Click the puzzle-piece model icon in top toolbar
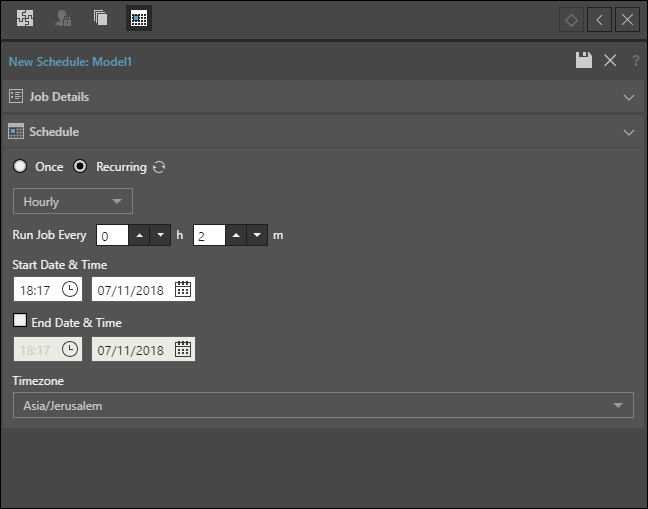648x509 pixels. coord(25,18)
